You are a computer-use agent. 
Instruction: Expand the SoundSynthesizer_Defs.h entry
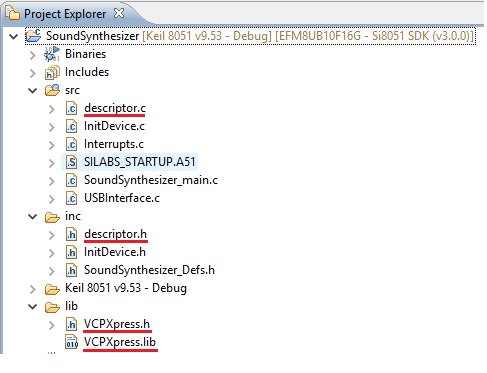52,271
